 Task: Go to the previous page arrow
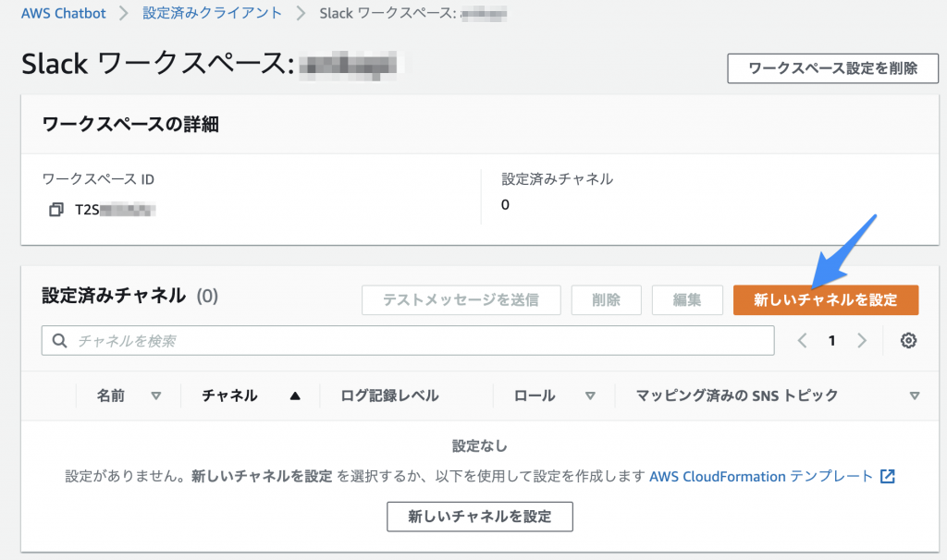[x=802, y=341]
